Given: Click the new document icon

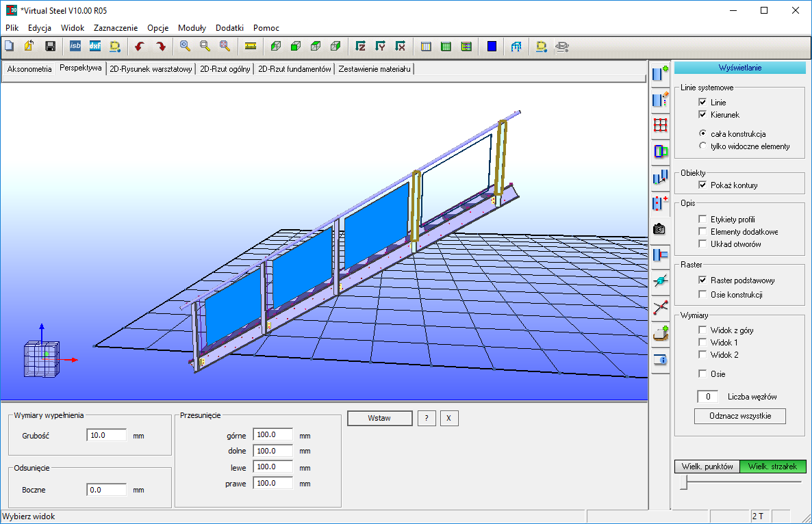Looking at the screenshot, I should pos(10,47).
